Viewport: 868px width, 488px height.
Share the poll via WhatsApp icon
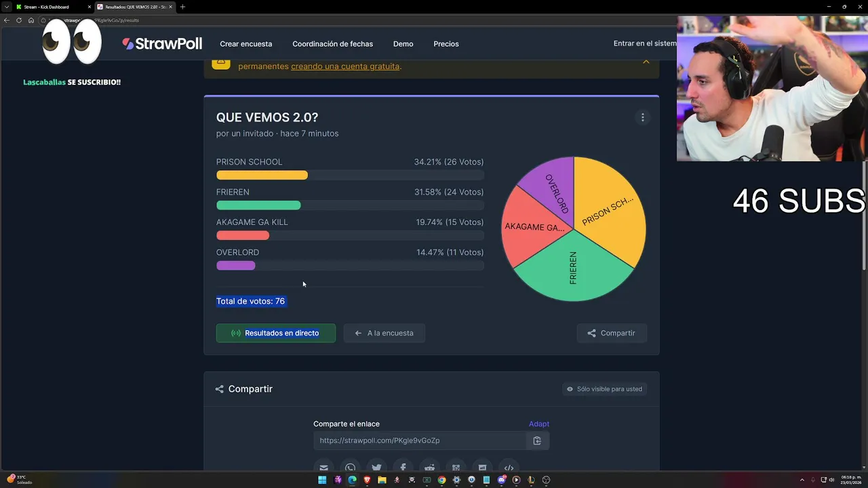(x=350, y=467)
